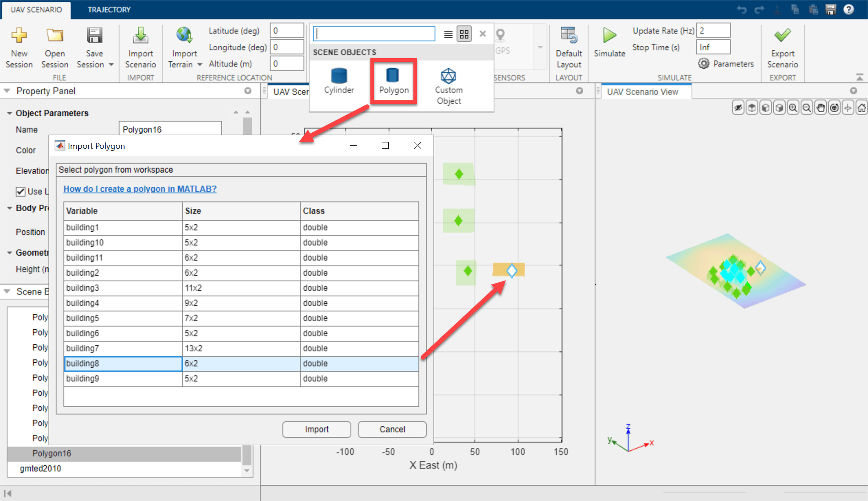Select the Pan hand axes tool
The width and height of the screenshot is (868, 501).
coord(820,108)
